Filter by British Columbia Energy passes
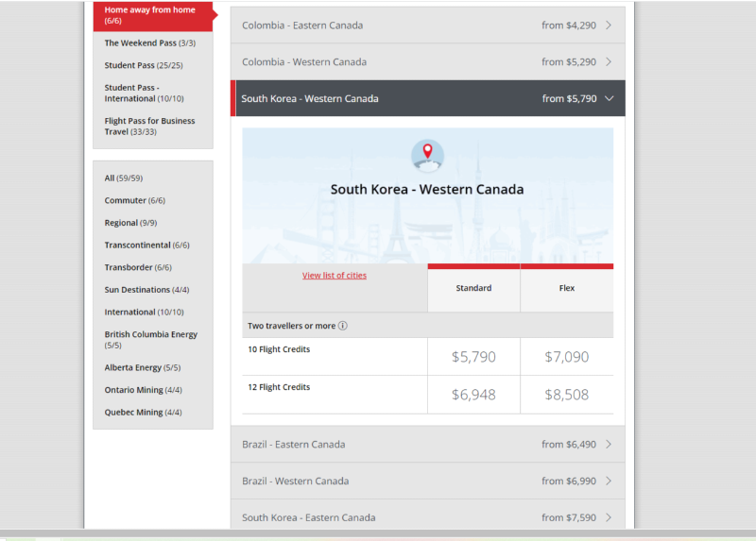Viewport: 756px width, 541px height. 150,339
